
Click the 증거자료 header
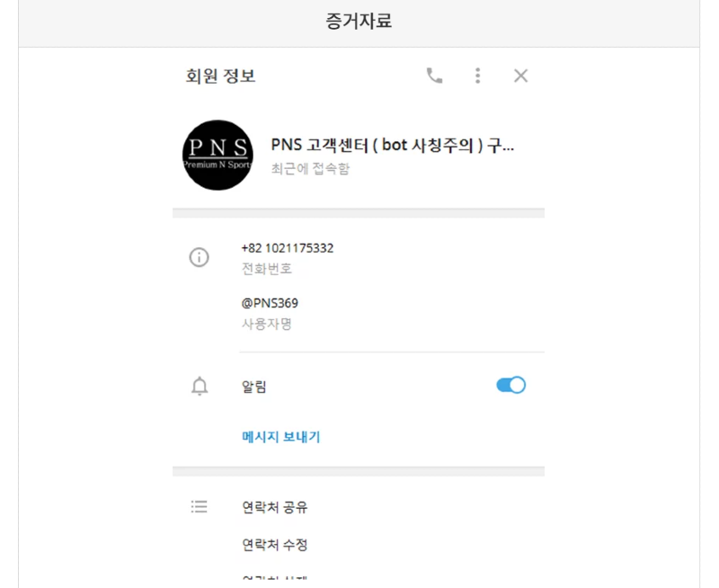359,22
